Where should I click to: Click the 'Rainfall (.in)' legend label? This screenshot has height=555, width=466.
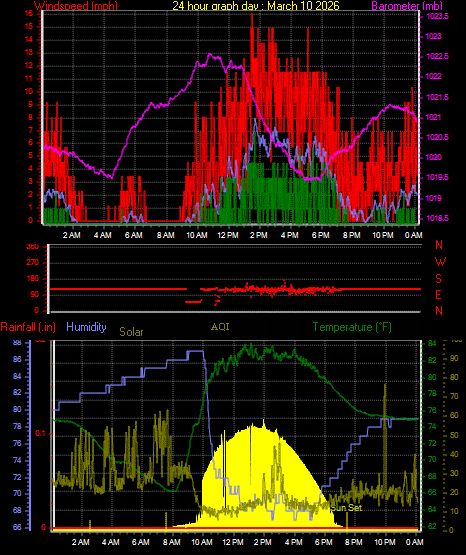pyautogui.click(x=28, y=327)
